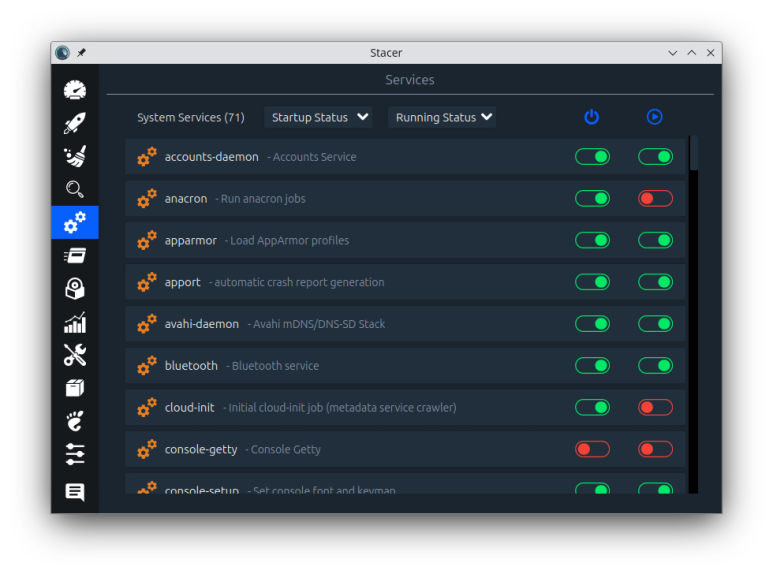This screenshot has height=574, width=773.
Task: Open the Resources chart page
Action: pyautogui.click(x=75, y=323)
